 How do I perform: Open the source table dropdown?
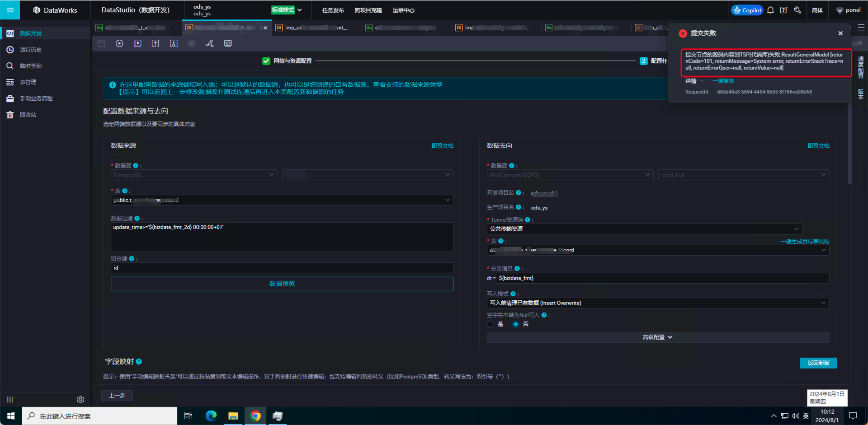(x=282, y=200)
